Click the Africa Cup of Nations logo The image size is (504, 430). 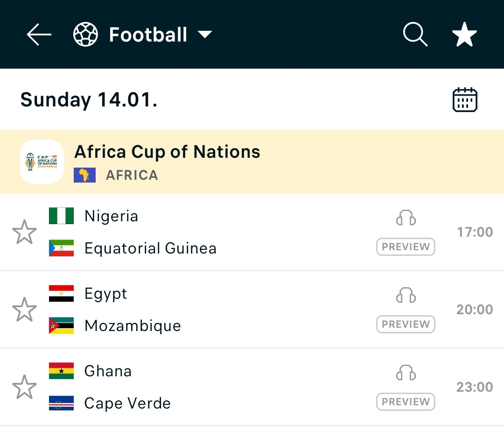tap(42, 162)
